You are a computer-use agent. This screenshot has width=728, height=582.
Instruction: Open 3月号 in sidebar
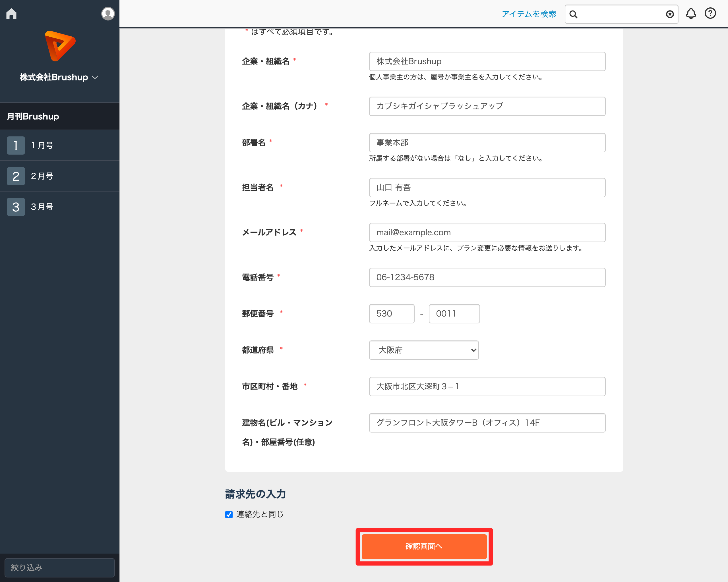pos(60,207)
